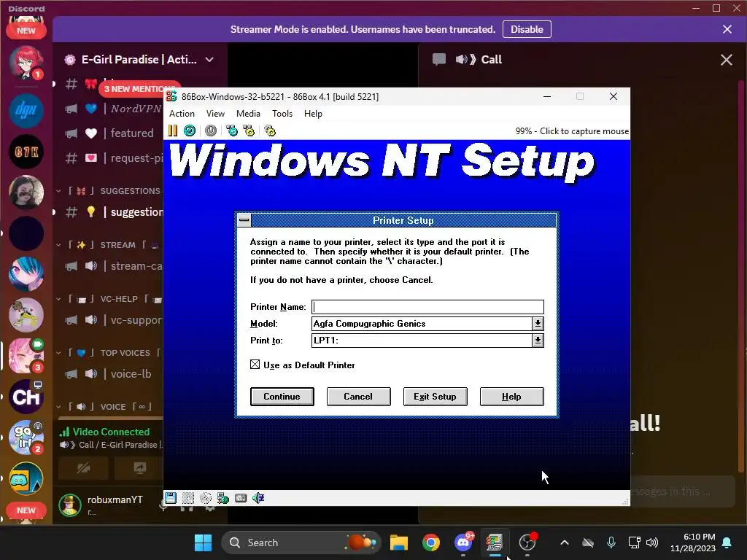Open Discord call chat bubble icon
Screen dimensions: 747x560
coord(438,60)
